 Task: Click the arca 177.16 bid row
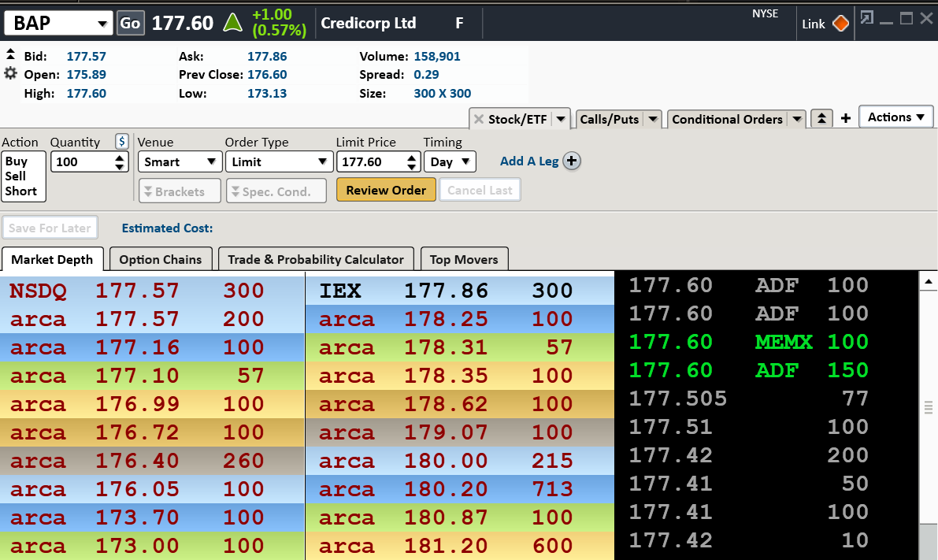152,347
